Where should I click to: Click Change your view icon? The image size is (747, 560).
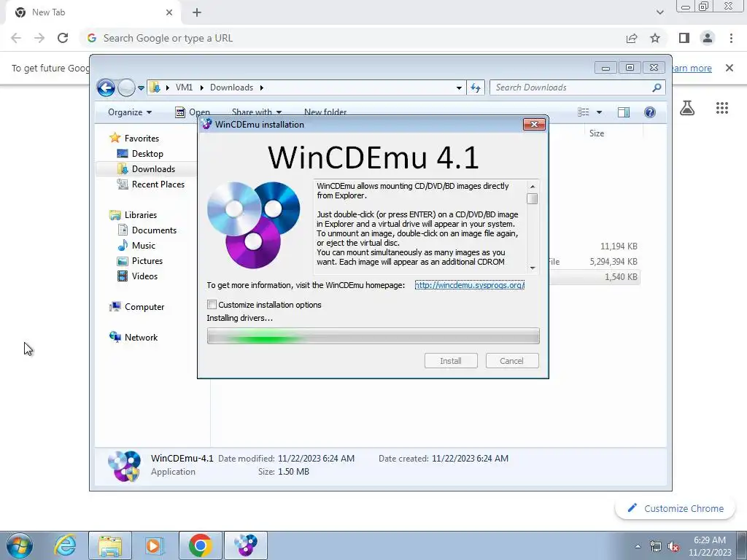coord(584,112)
